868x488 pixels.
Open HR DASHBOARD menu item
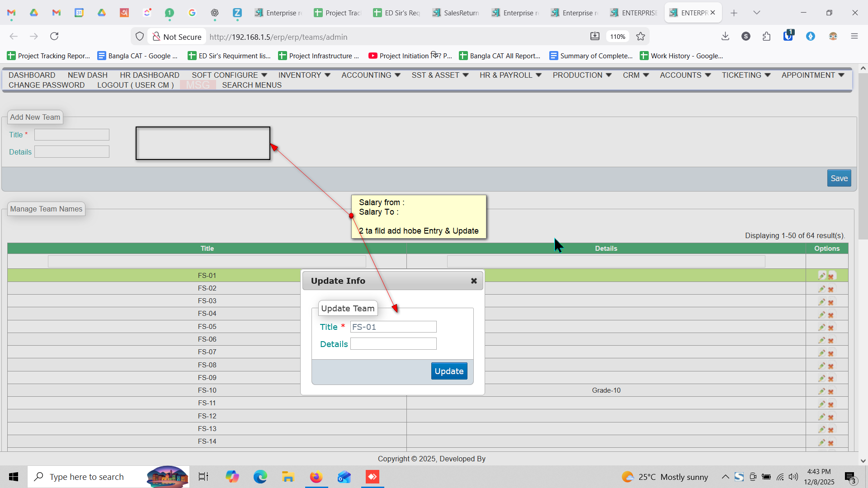click(x=149, y=75)
